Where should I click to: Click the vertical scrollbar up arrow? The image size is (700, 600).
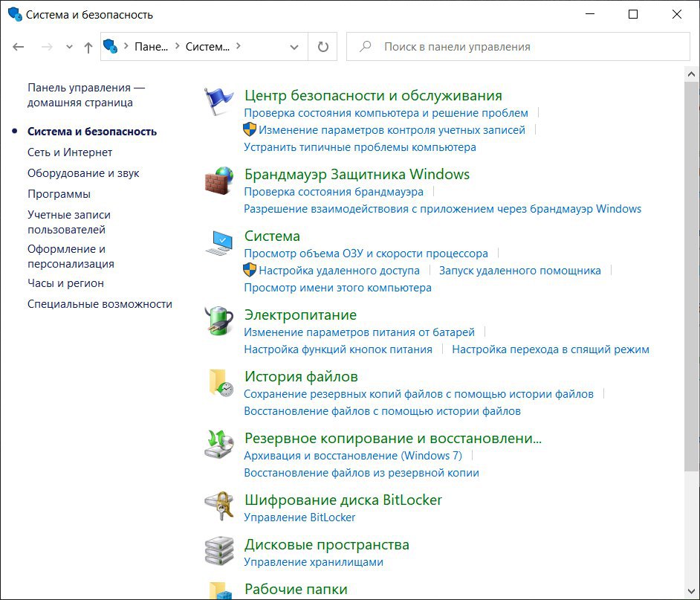692,74
